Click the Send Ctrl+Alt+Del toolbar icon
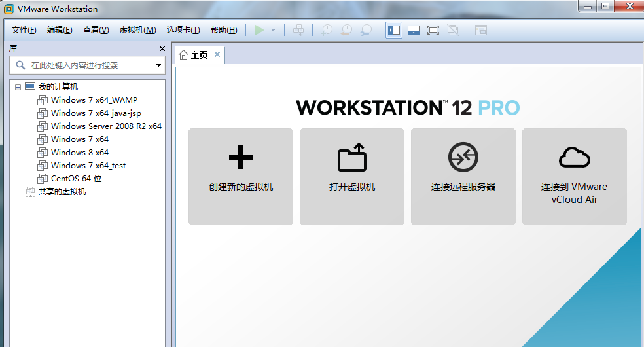This screenshot has width=644, height=347. pos(298,30)
